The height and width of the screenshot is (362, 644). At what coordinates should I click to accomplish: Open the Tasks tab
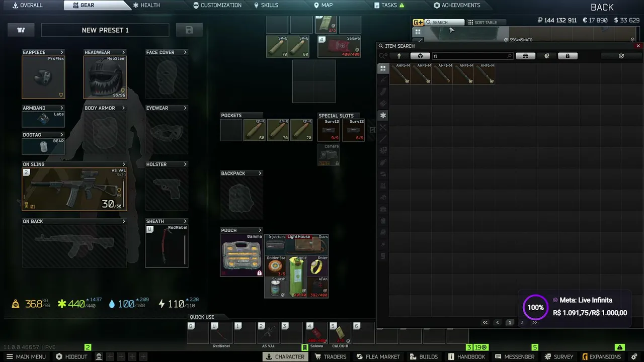389,5
